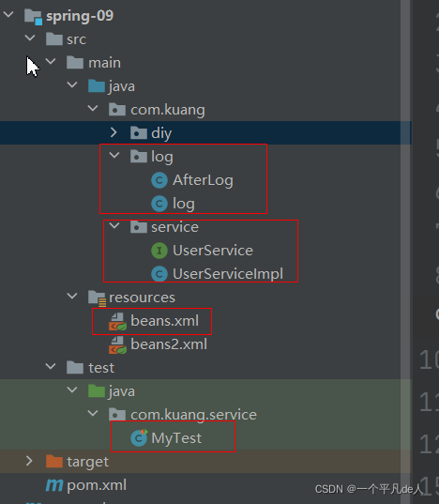Expand the diy package
This screenshot has width=439, height=504.
(x=114, y=132)
